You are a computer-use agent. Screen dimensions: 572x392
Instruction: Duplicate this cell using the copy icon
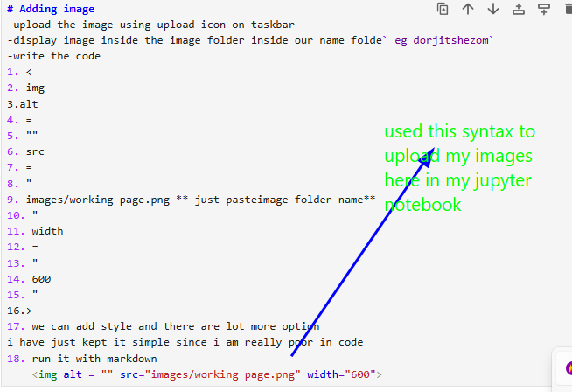click(x=443, y=9)
